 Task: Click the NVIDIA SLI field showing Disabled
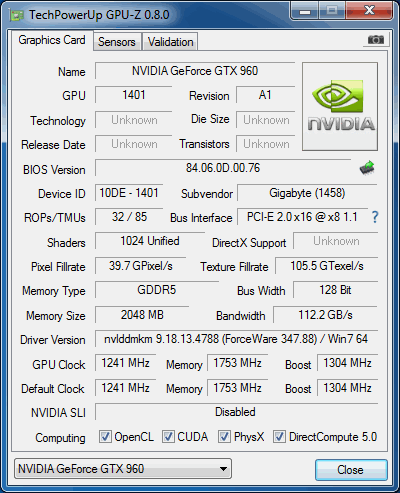(x=236, y=412)
